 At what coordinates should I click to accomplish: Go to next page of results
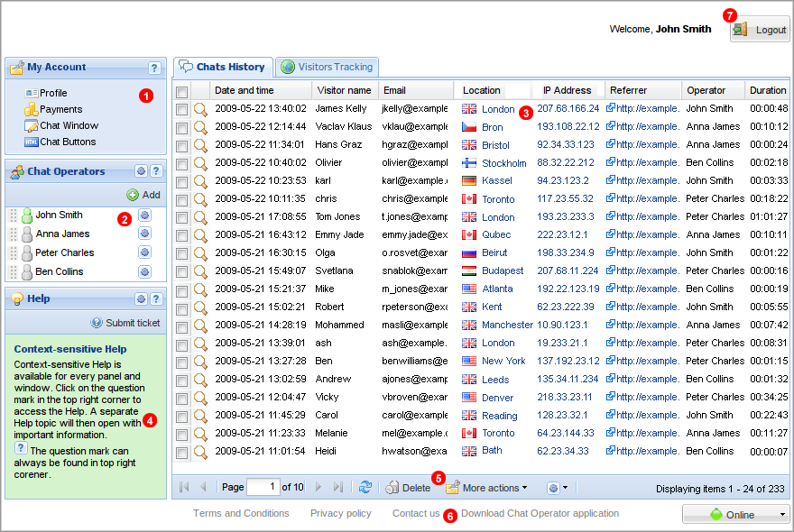pyautogui.click(x=318, y=487)
